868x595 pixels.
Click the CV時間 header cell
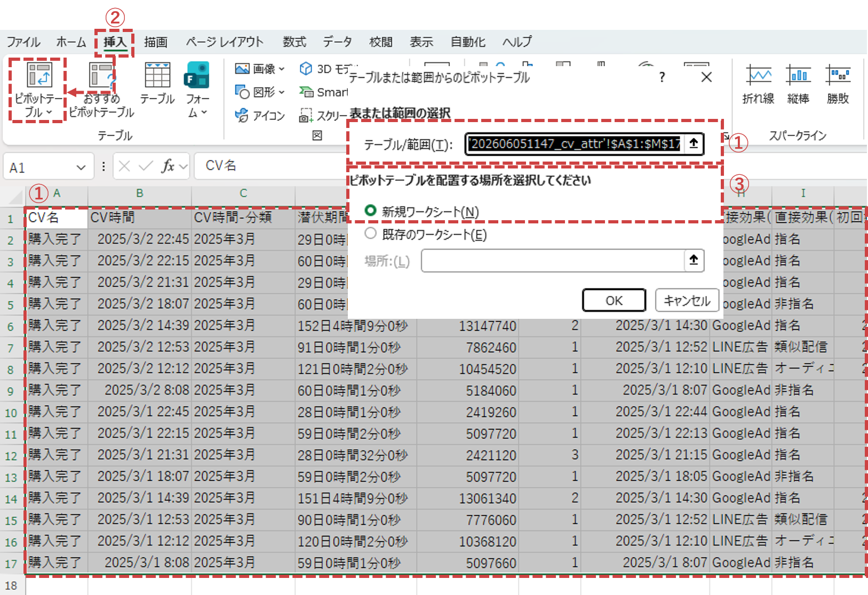click(x=140, y=218)
